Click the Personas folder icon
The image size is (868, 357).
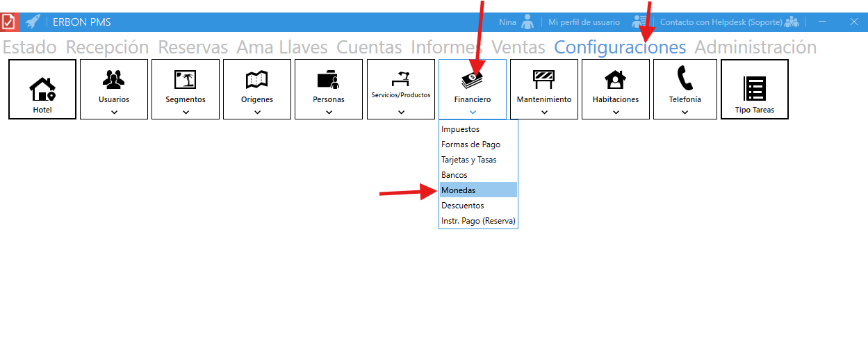[329, 80]
